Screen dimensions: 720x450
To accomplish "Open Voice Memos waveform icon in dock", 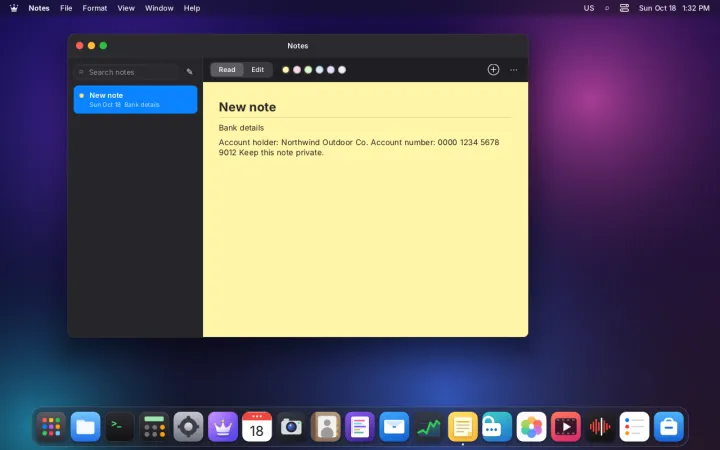I will [600, 427].
